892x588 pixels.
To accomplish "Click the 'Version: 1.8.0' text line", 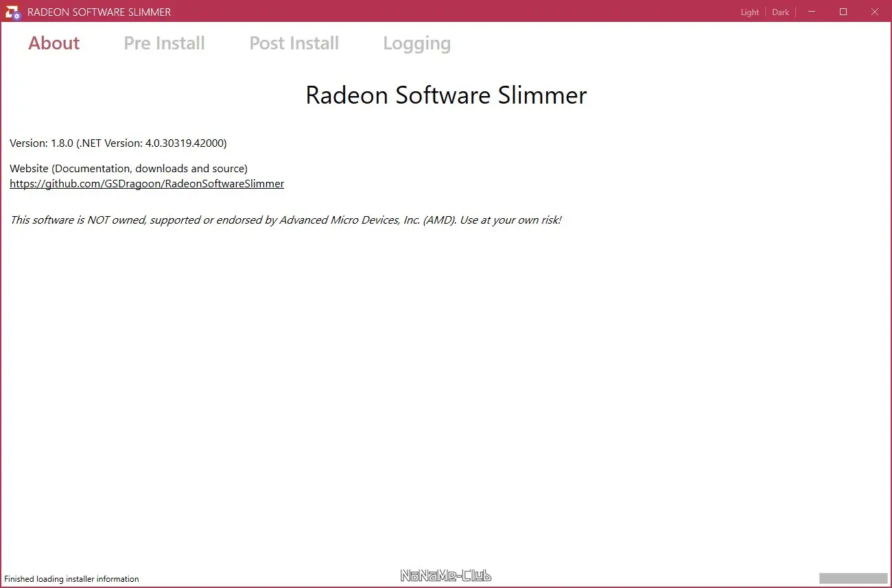I will 118,143.
